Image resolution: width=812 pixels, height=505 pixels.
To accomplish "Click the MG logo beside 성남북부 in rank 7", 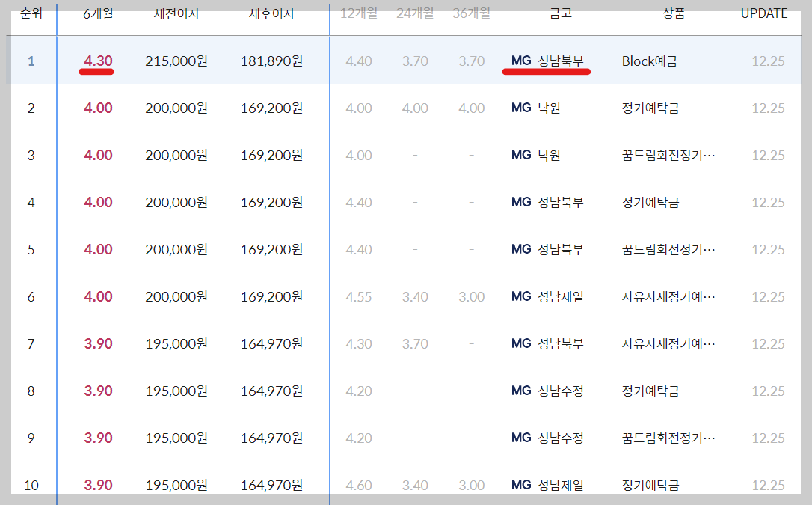I will (x=520, y=343).
